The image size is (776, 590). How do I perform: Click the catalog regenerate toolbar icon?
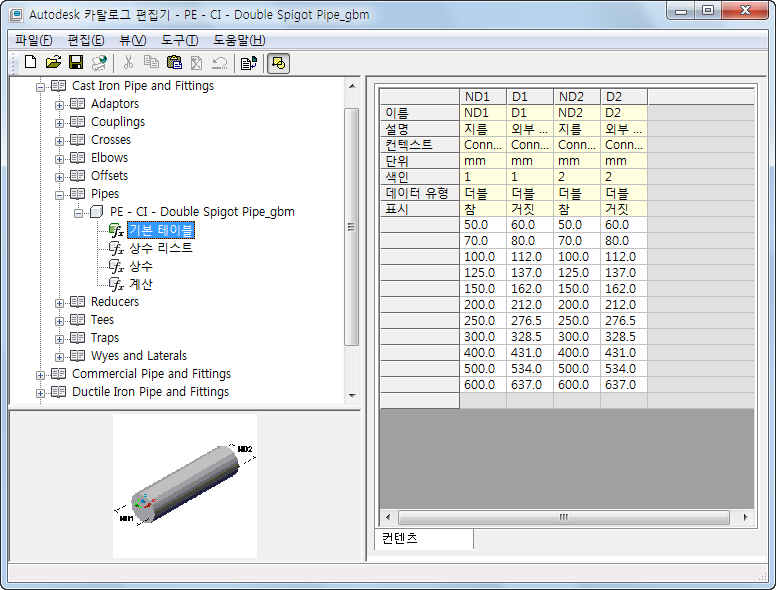(99, 62)
